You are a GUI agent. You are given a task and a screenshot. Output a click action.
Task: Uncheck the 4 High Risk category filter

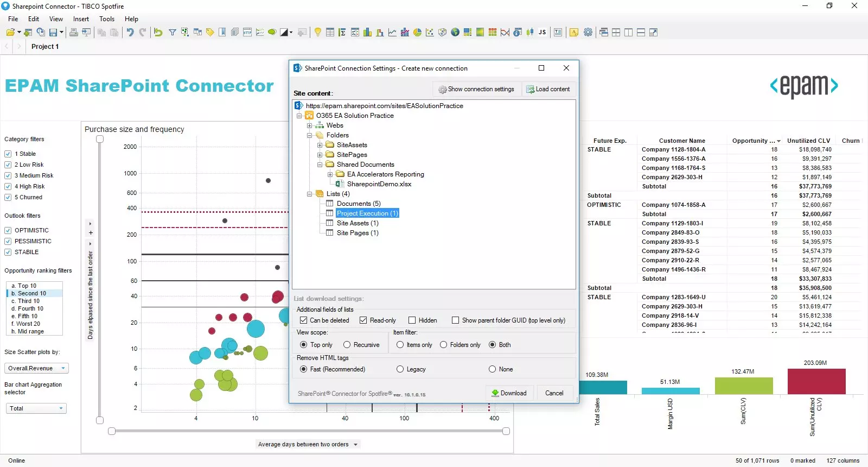[8, 186]
